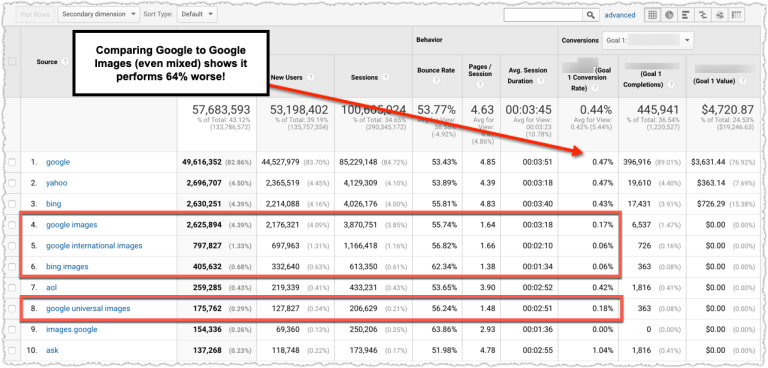This screenshot has width=768, height=368.
Task: Click the Plot Rows button
Action: 35,14
